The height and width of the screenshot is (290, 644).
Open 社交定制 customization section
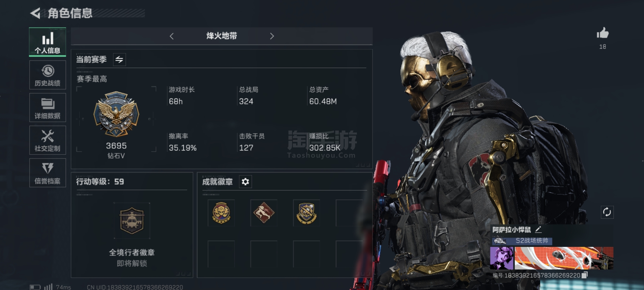pyautogui.click(x=47, y=140)
